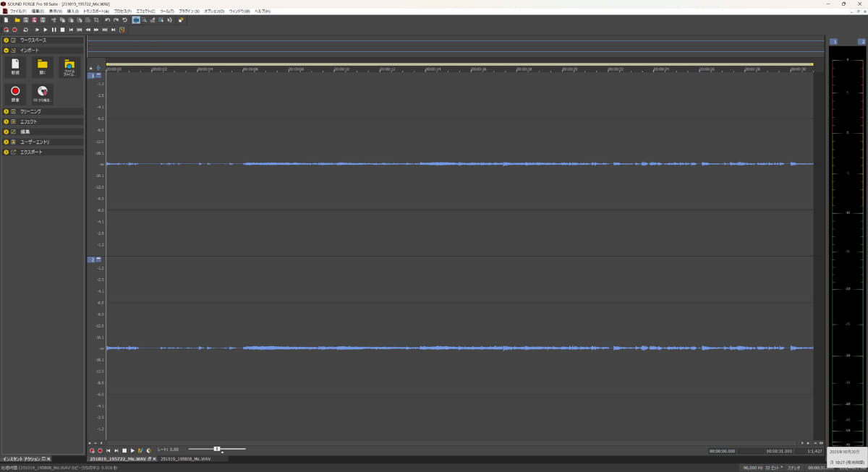The height and width of the screenshot is (472, 868).
Task: Open the プロセス(P) menu
Action: [x=123, y=12]
